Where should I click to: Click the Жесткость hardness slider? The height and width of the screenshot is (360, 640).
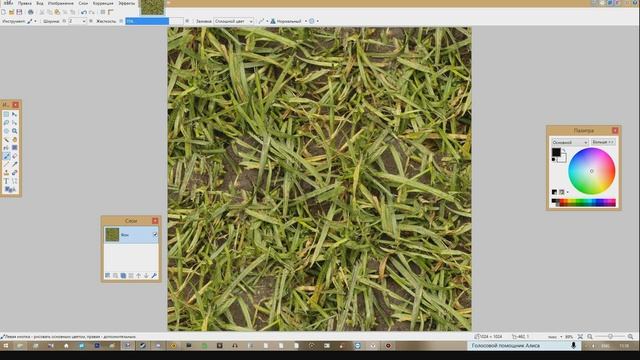pos(154,21)
